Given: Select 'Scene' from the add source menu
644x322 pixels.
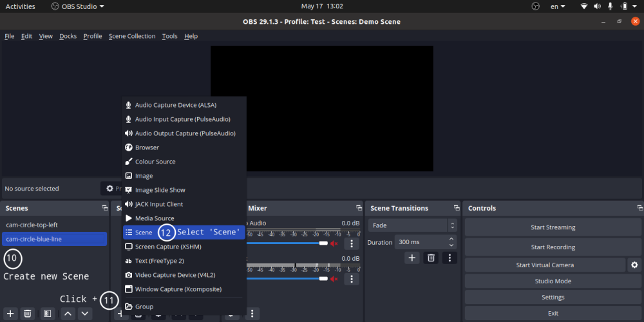Looking at the screenshot, I should pyautogui.click(x=184, y=232).
